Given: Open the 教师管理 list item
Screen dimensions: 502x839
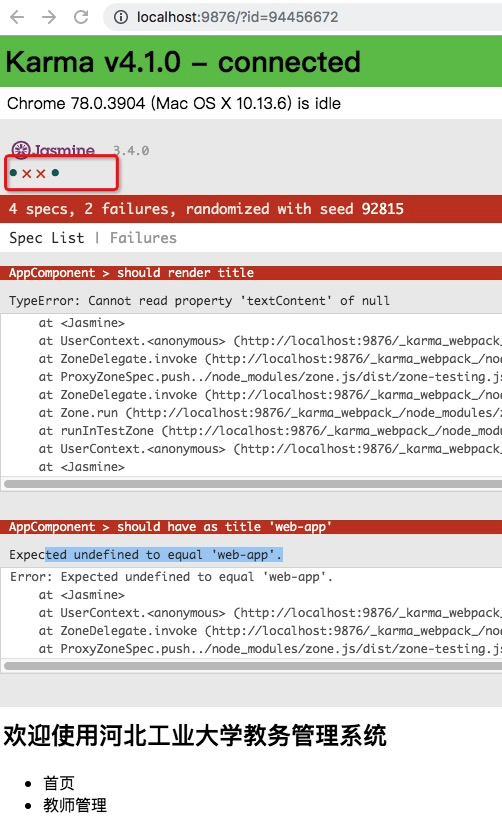Looking at the screenshot, I should 75,805.
